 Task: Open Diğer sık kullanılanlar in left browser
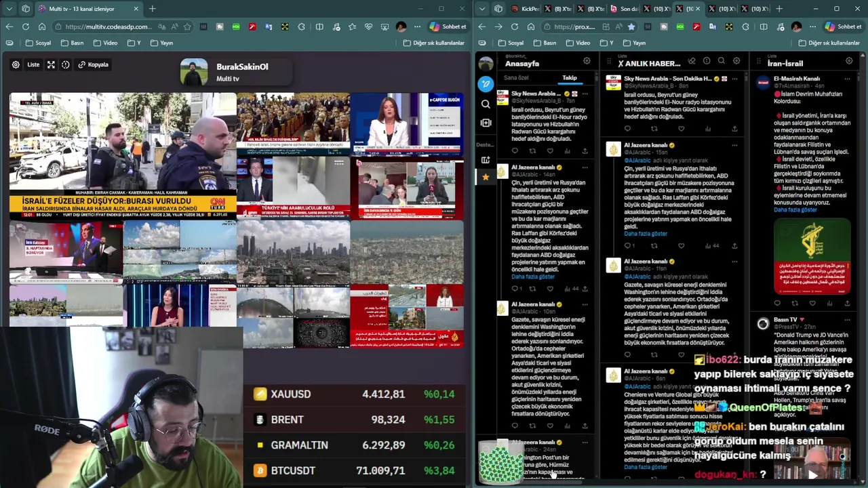(x=434, y=43)
